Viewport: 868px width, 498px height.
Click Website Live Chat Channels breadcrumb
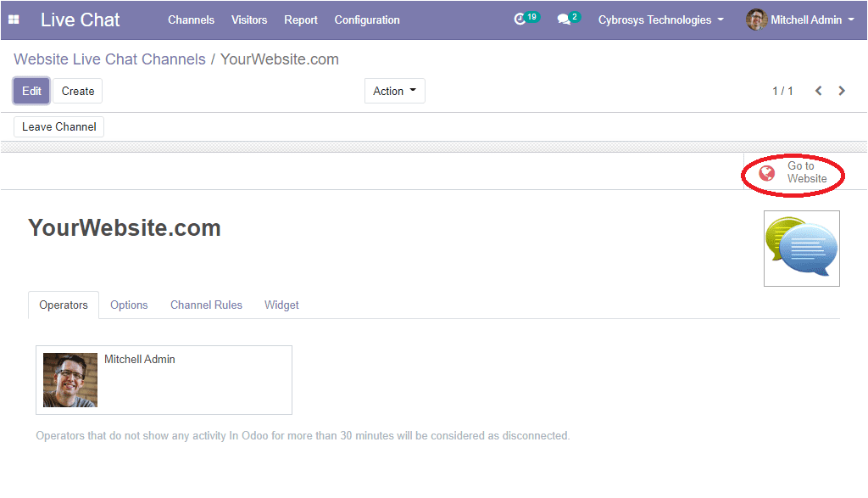click(109, 59)
